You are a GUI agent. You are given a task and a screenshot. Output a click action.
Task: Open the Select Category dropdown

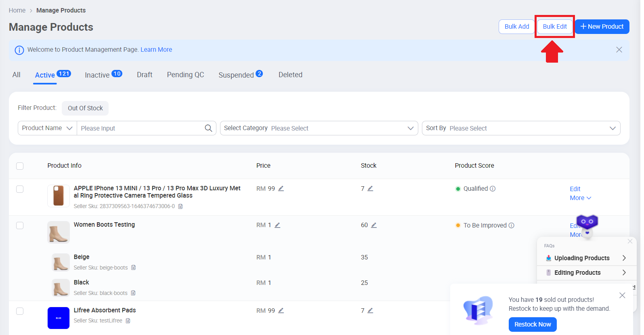click(319, 128)
